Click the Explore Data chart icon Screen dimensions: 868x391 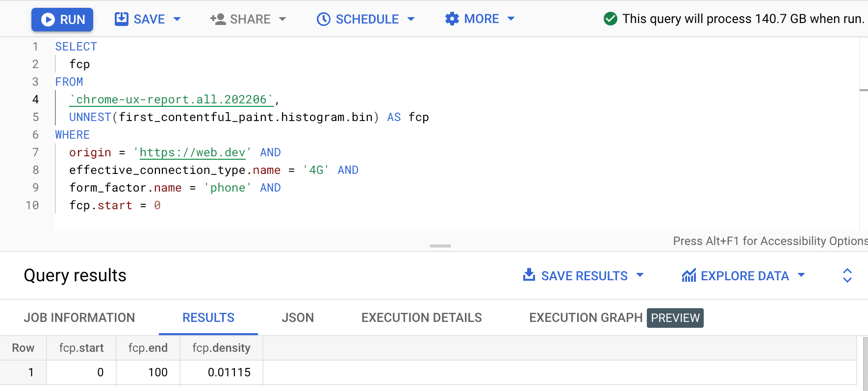click(x=689, y=275)
